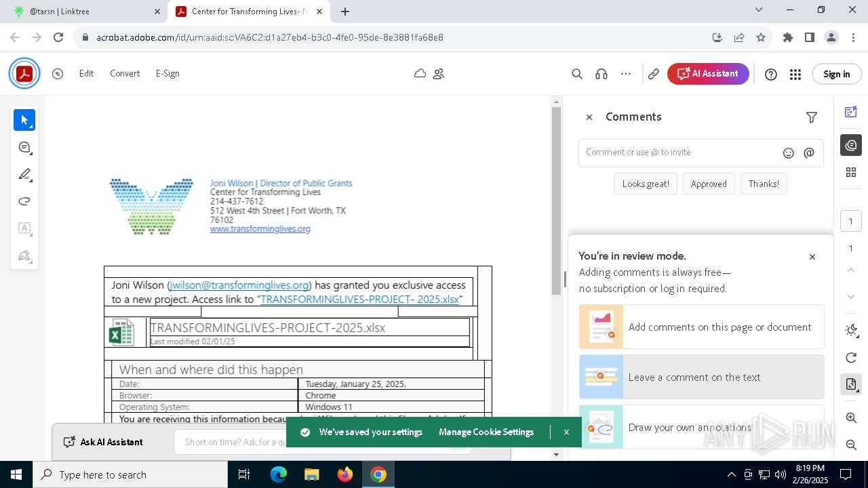Choose 'Draw your own annotations'

click(x=702, y=427)
